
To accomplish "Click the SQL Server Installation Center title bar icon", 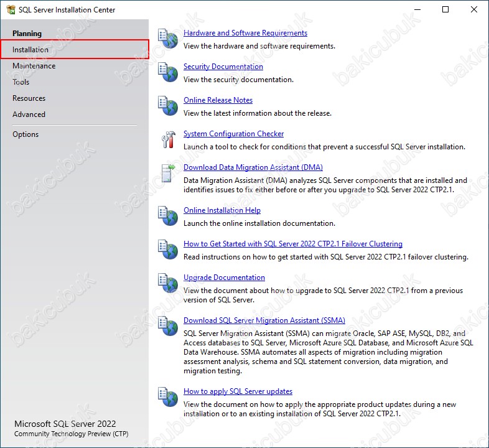I will coord(11,10).
